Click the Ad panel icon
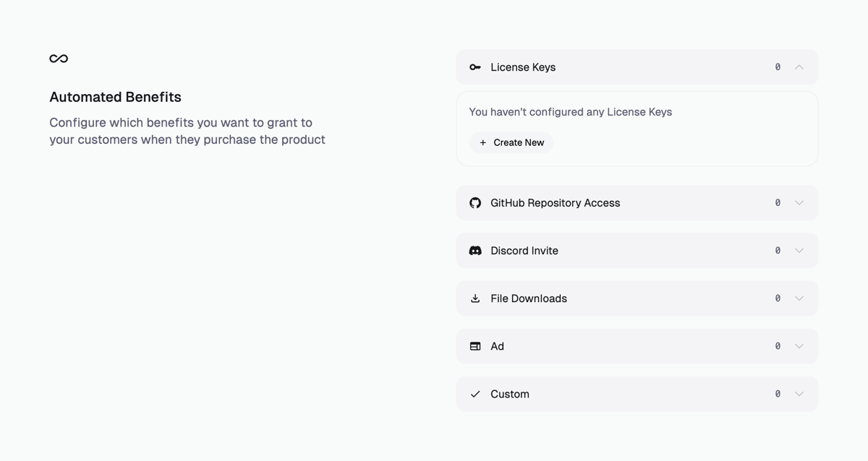 coord(475,346)
